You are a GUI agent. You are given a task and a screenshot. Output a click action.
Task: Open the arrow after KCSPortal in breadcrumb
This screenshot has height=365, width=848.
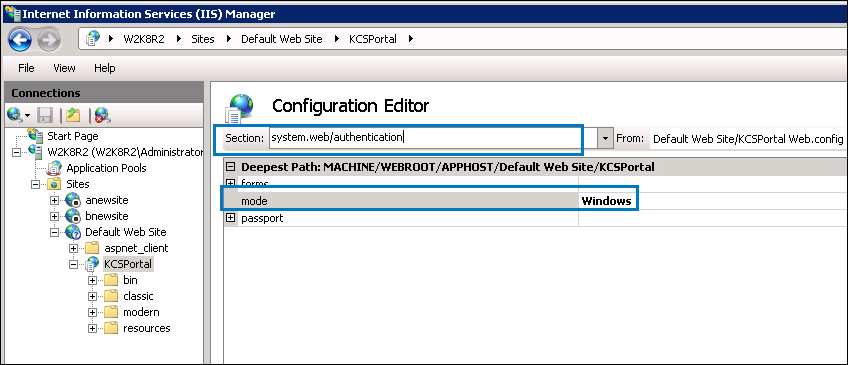(x=411, y=39)
